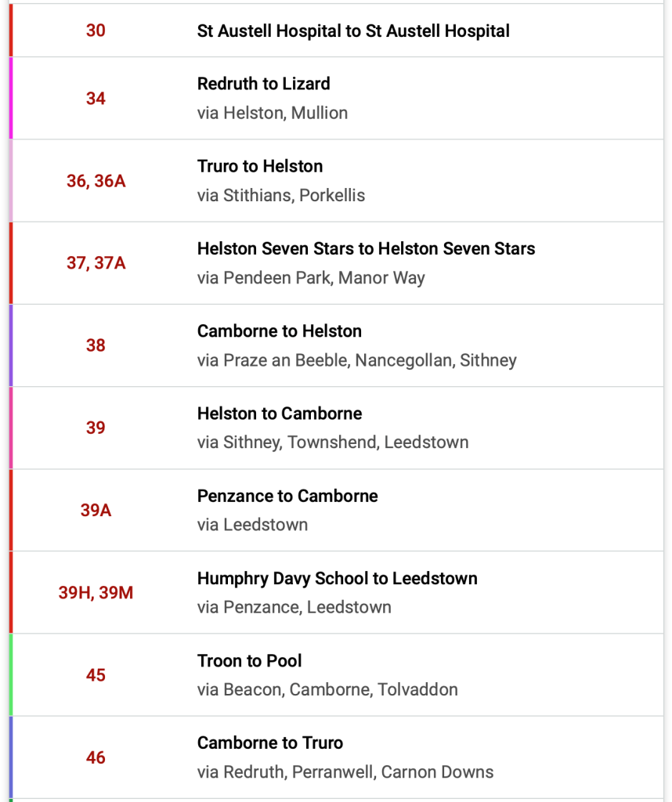Open Humphry Davy School to Leedstown route
The width and height of the screenshot is (672, 802).
pyautogui.click(x=337, y=579)
